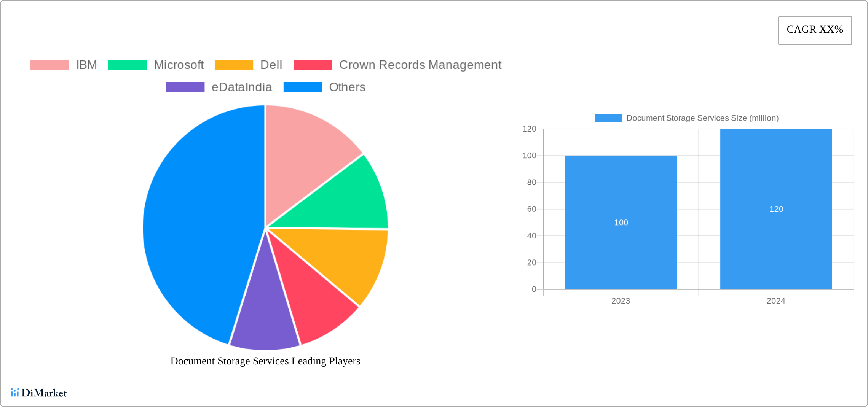868x407 pixels.
Task: Toggle the IBM legend label
Action: tap(86, 65)
